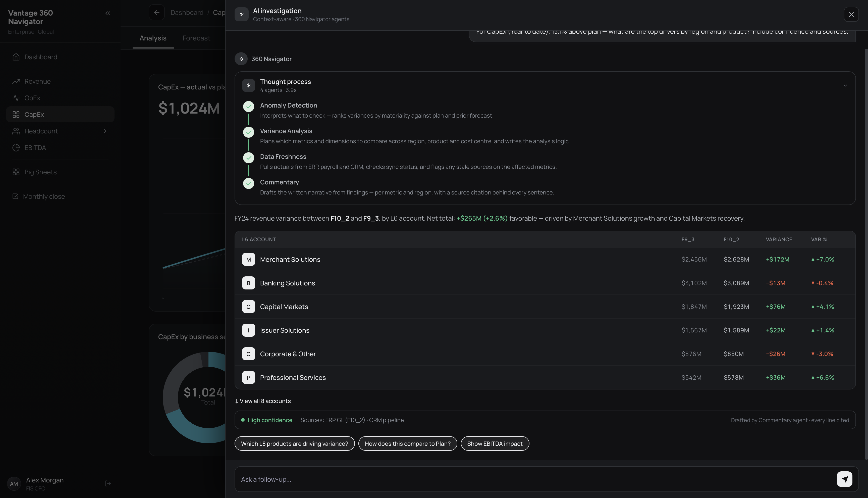Image resolution: width=868 pixels, height=498 pixels.
Task: Select the Corporate & Other row name
Action: 288,354
